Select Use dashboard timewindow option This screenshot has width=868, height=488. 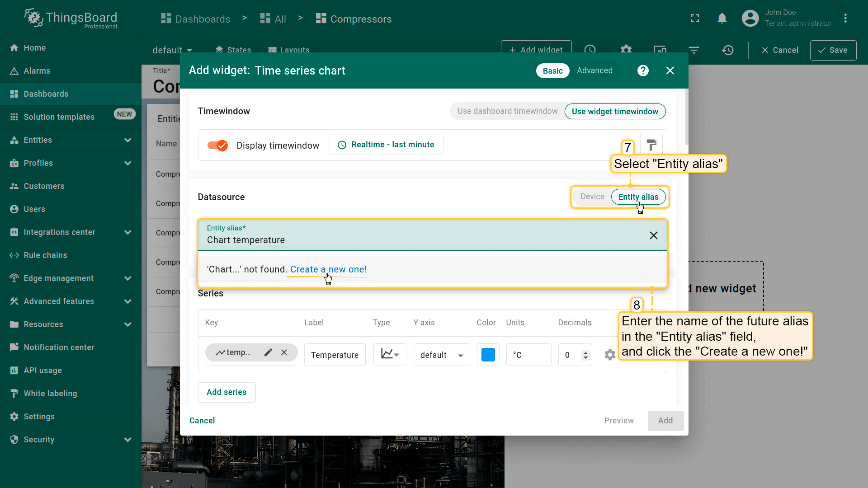[507, 111]
